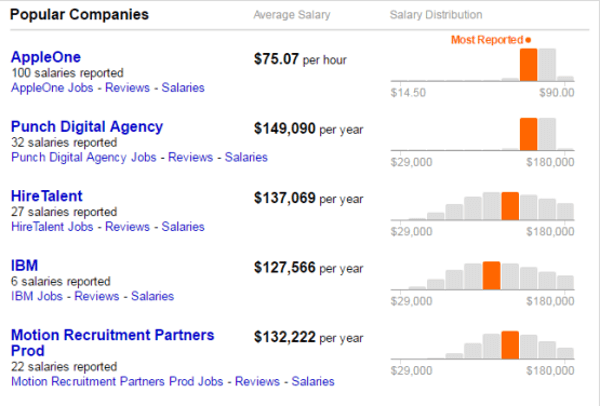Open Motion Recruitment Partners Reviews link
This screenshot has width=600, height=406.
[257, 381]
